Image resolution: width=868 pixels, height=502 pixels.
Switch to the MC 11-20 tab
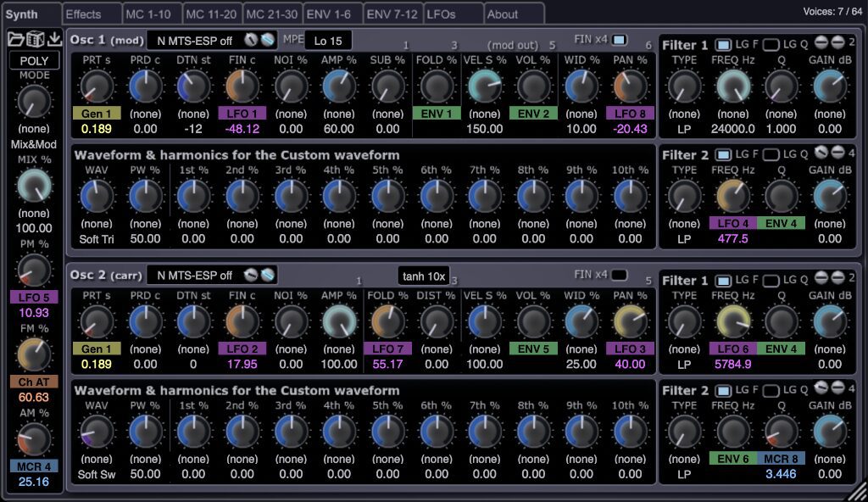(212, 14)
